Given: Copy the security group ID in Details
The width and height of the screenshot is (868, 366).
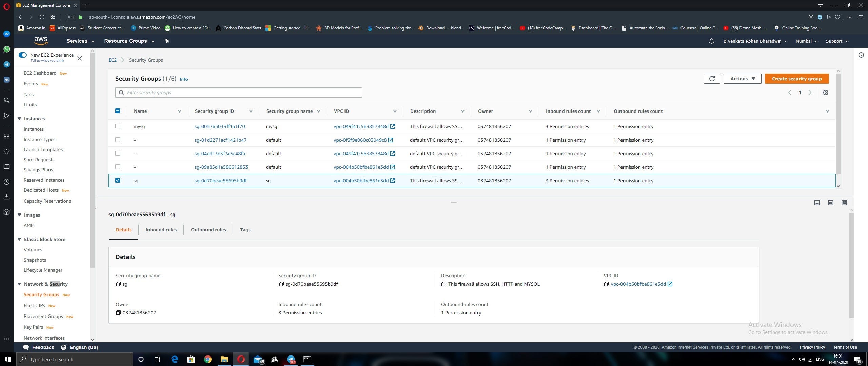Looking at the screenshot, I should tap(281, 284).
